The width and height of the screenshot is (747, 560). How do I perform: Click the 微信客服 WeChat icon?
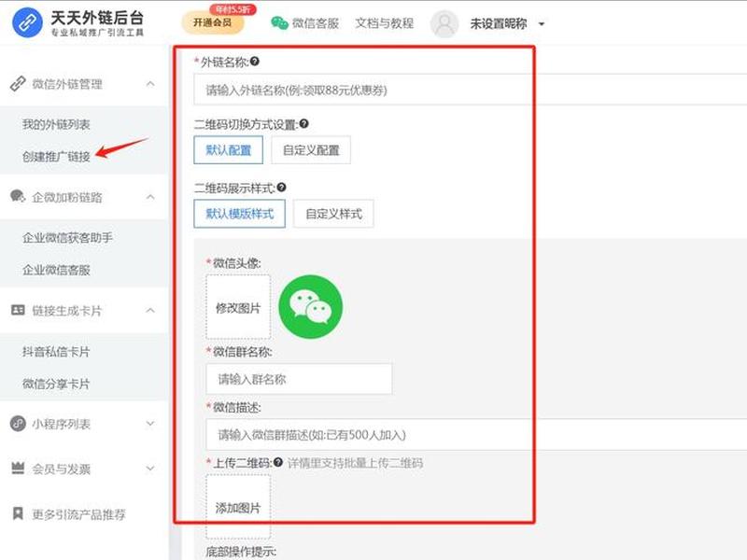coord(279,22)
